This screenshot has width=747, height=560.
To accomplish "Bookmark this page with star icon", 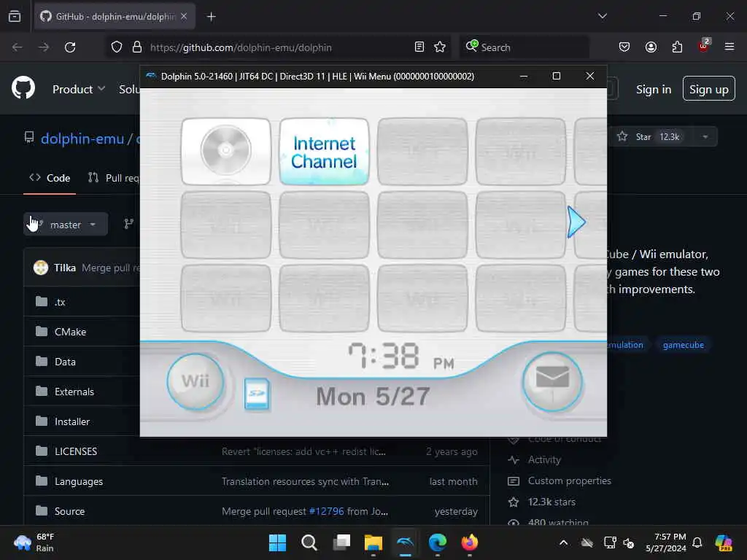I will tap(440, 47).
